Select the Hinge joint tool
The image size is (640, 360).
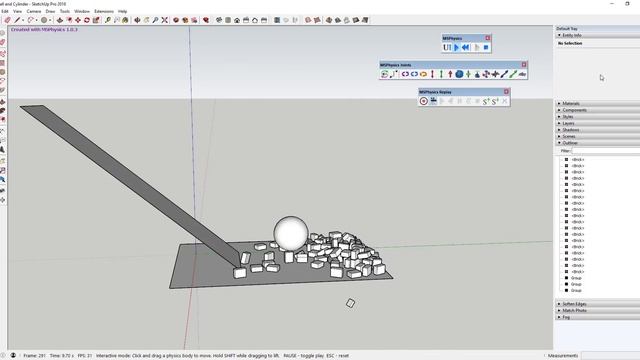coord(405,74)
